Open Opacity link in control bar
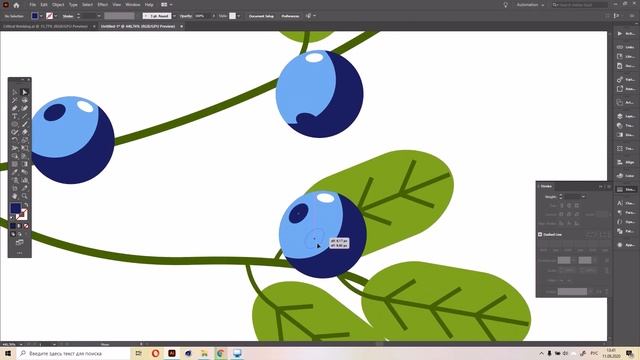Viewport: 640px width, 360px height. click(x=186, y=16)
